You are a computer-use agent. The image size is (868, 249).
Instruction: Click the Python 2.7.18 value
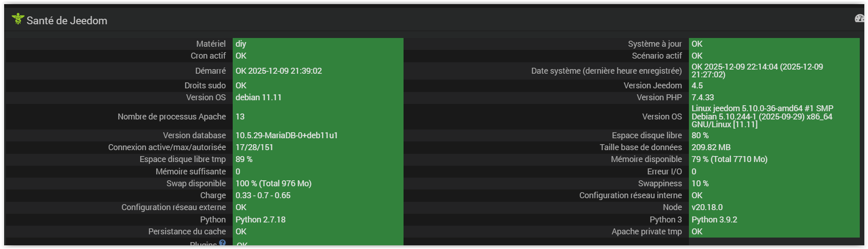coord(260,220)
